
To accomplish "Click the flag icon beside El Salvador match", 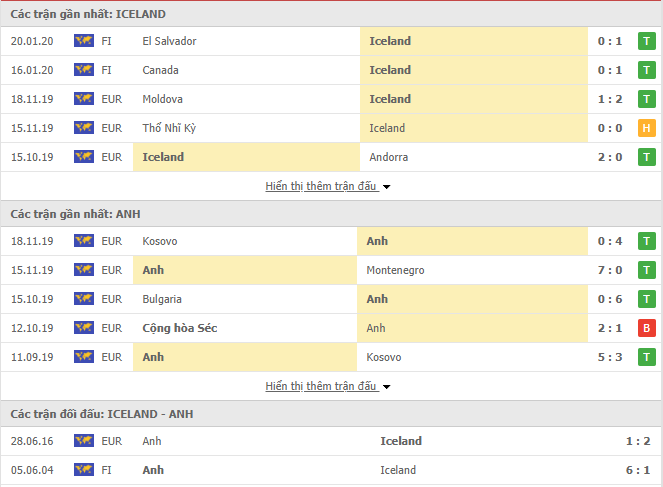I will (x=83, y=41).
